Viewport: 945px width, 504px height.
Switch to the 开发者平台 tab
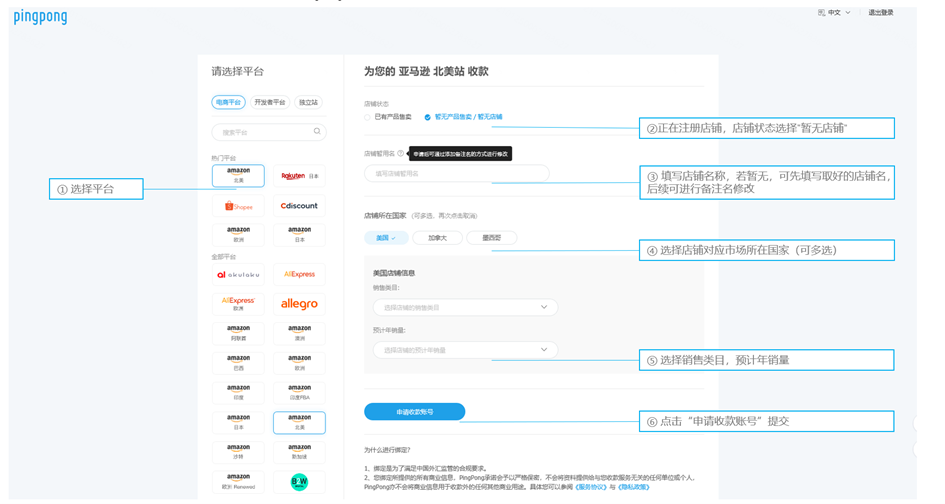click(x=269, y=102)
